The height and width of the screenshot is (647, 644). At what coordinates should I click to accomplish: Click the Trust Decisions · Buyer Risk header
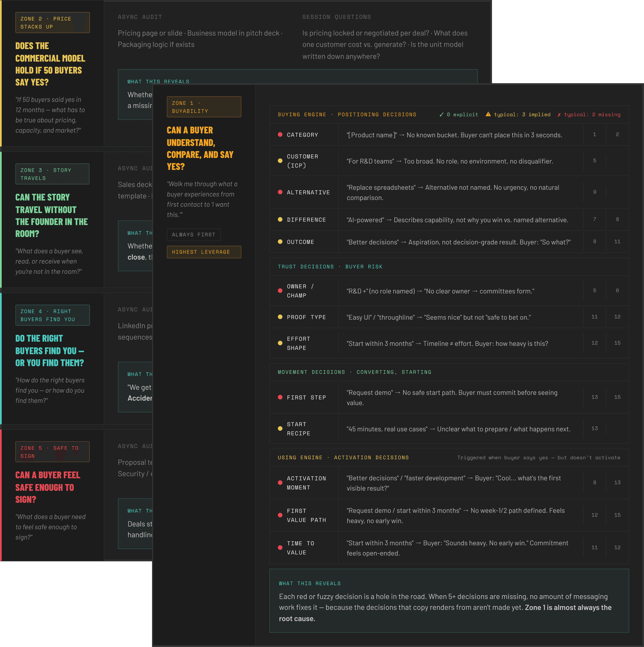point(330,267)
